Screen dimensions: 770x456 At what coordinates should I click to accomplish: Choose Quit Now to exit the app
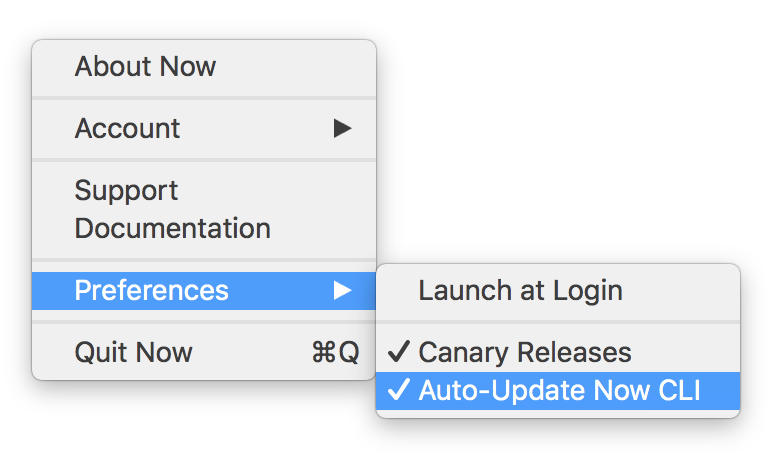[x=204, y=352]
